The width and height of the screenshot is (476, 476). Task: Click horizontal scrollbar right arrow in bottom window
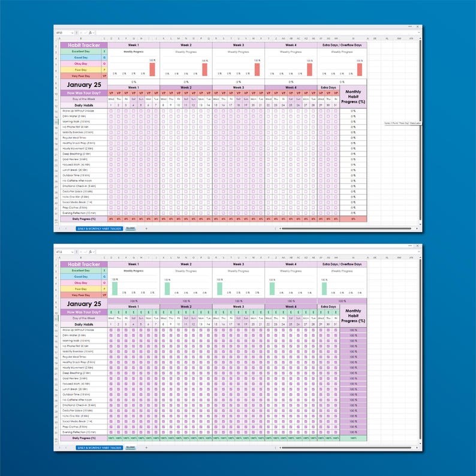417,447
